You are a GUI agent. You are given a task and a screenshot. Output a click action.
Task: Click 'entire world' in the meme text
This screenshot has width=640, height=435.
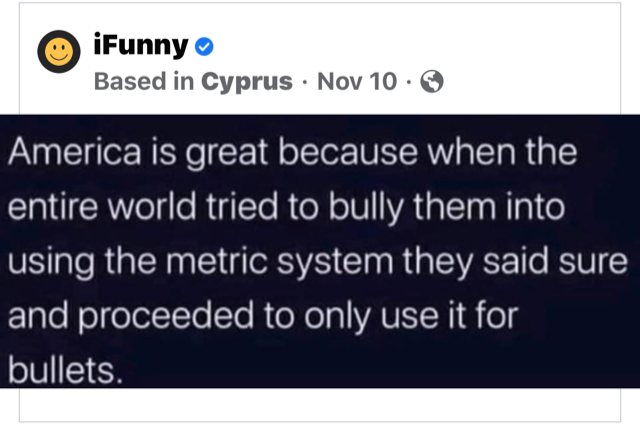click(102, 206)
